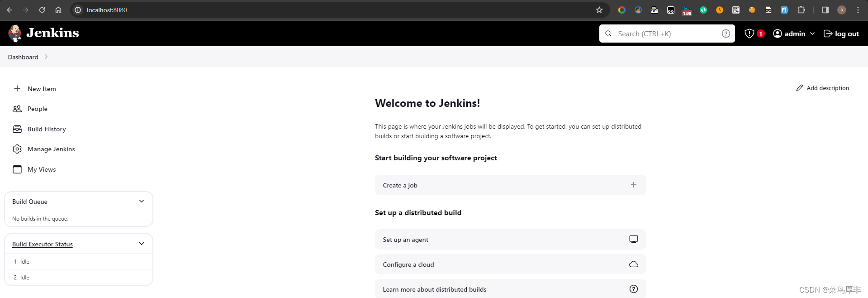The height and width of the screenshot is (298, 868).
Task: Click 'Set up a distributed build' heading
Action: (418, 213)
